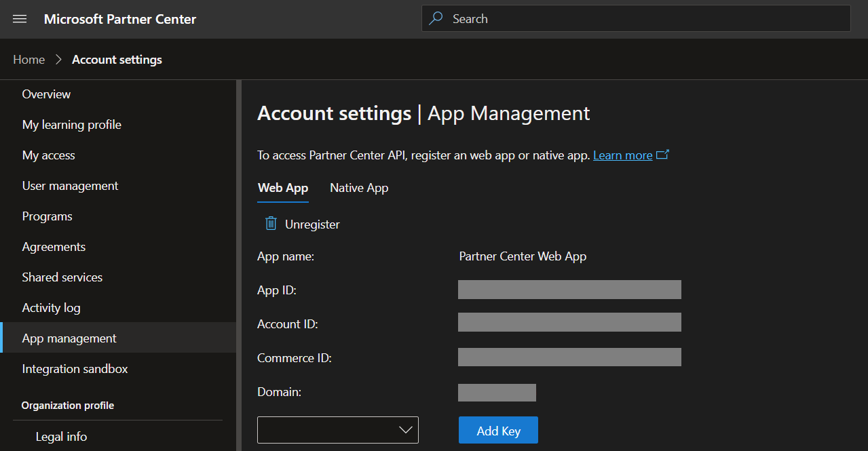The image size is (868, 451).
Task: Click the Unregister button label
Action: click(x=312, y=224)
